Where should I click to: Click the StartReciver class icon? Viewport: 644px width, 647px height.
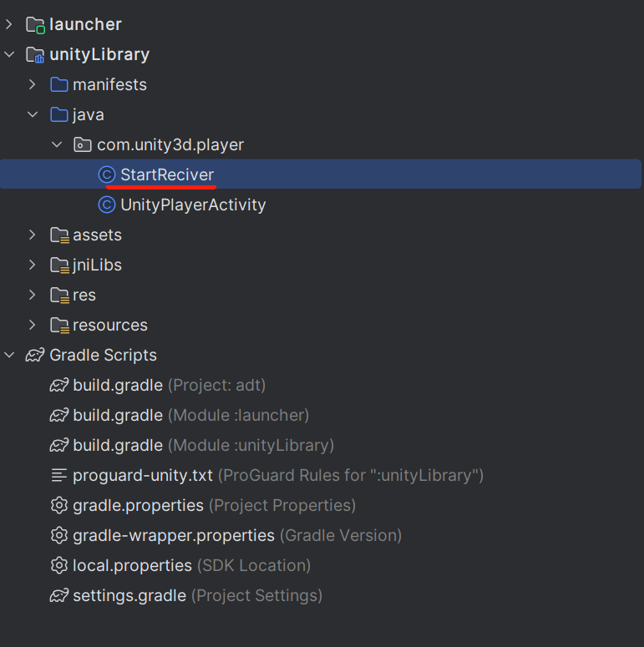[x=107, y=174]
